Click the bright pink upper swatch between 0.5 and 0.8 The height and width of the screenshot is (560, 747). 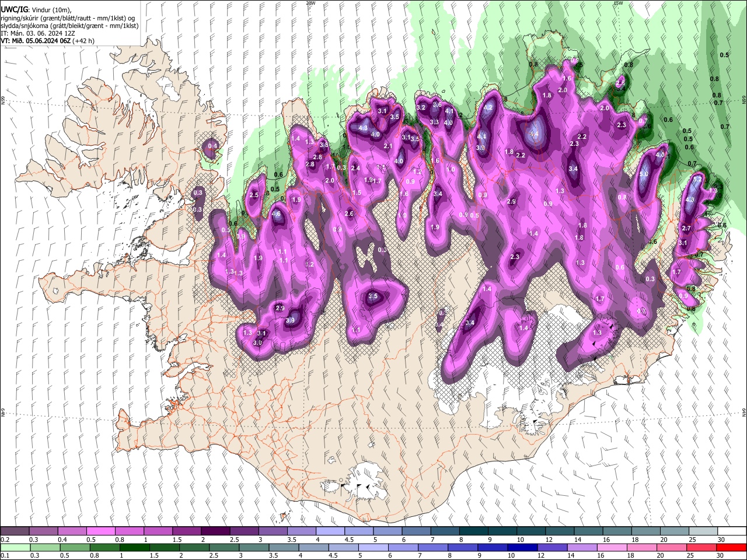pos(100,531)
